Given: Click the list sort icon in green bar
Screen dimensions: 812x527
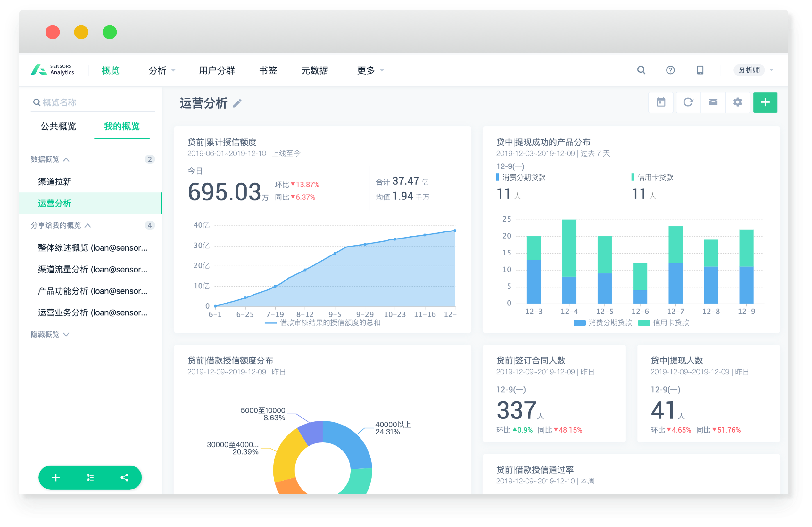Looking at the screenshot, I should coord(90,478).
